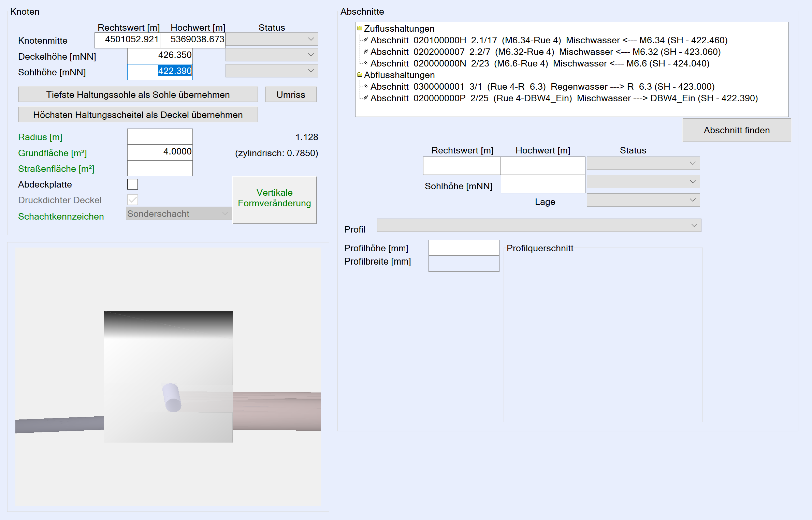Click pipe icon of Abschnitt 0202000007
The width and height of the screenshot is (812, 520).
coord(366,51)
